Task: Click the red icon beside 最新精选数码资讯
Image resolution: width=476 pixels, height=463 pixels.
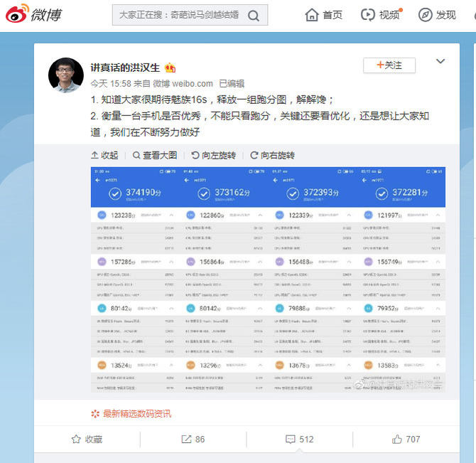Action: [x=95, y=414]
